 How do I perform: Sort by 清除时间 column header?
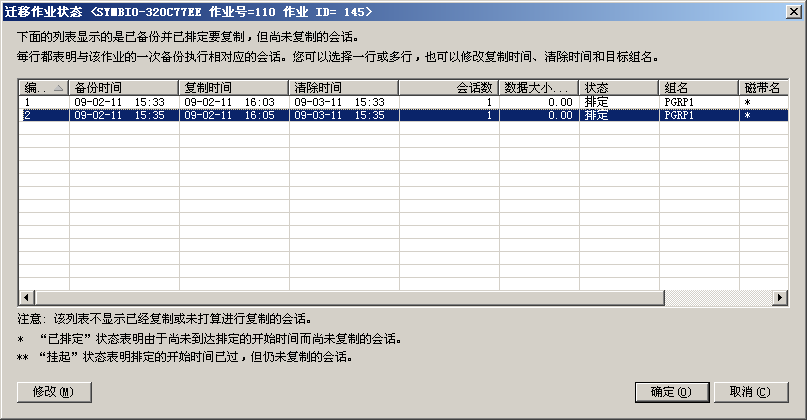(x=344, y=88)
